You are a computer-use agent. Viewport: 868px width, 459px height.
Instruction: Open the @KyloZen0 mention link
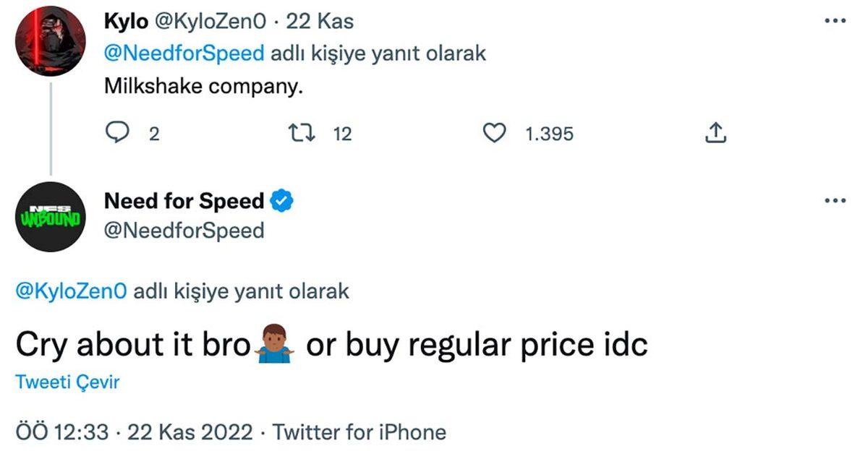(x=69, y=291)
